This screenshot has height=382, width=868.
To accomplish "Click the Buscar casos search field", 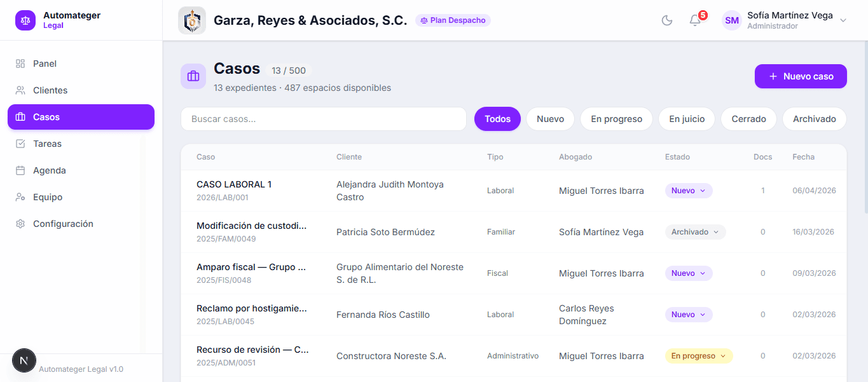I will click(323, 119).
